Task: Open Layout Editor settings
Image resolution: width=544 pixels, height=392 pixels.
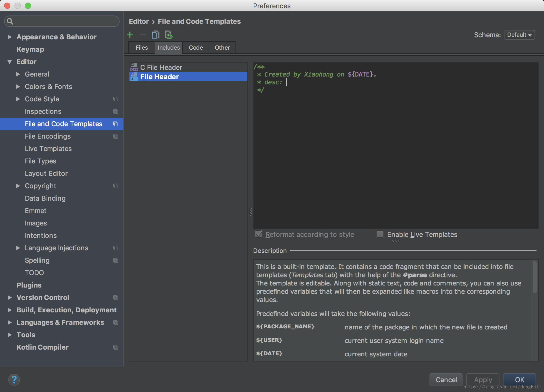Action: coord(46,174)
